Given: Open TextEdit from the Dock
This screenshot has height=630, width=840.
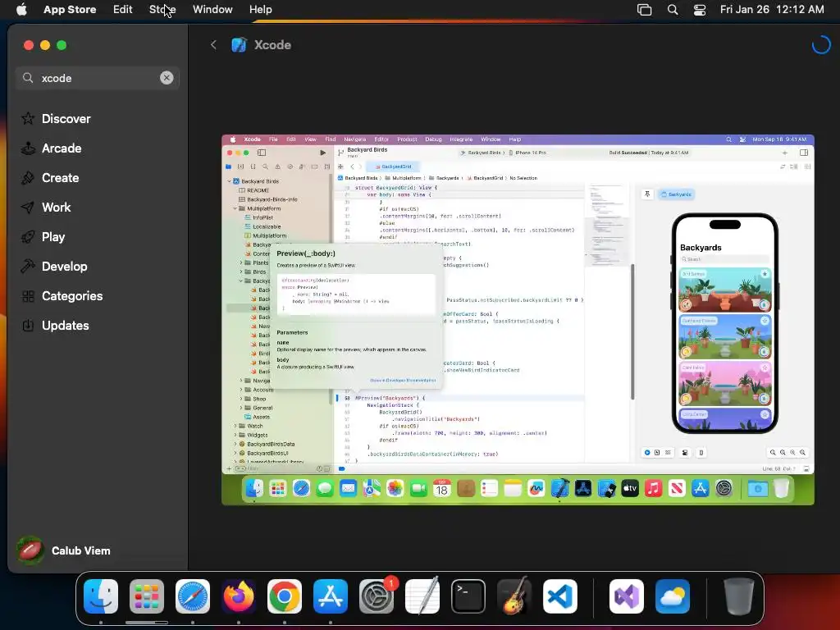Looking at the screenshot, I should click(422, 596).
